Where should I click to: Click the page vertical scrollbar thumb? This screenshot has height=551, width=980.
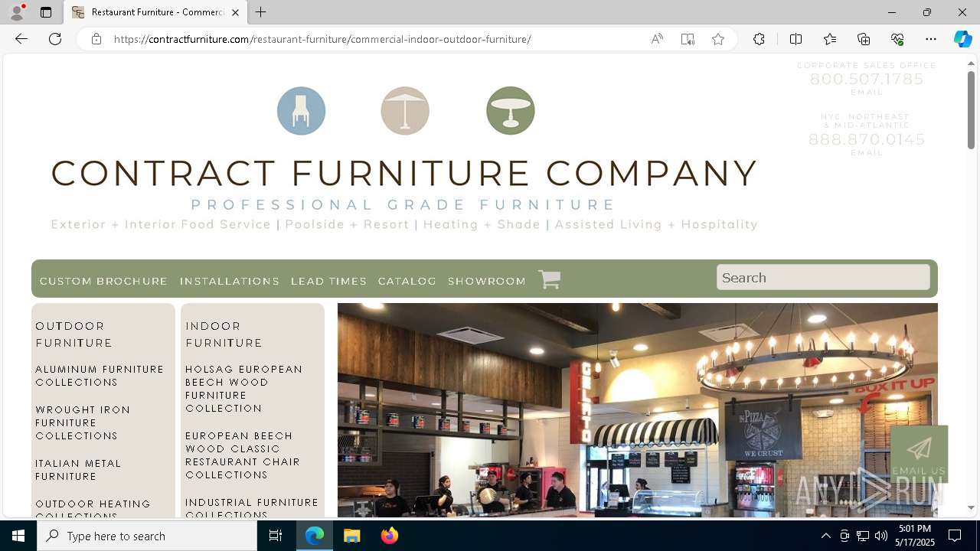[971, 109]
